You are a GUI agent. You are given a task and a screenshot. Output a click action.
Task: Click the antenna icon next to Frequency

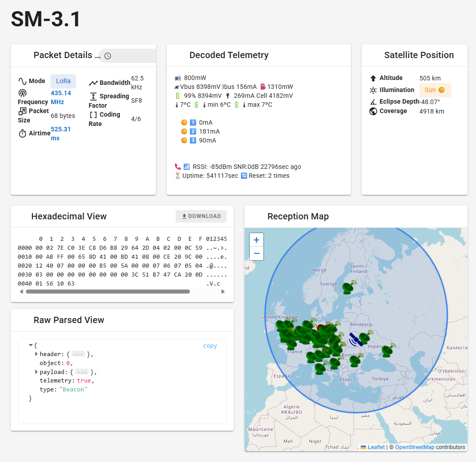[22, 93]
